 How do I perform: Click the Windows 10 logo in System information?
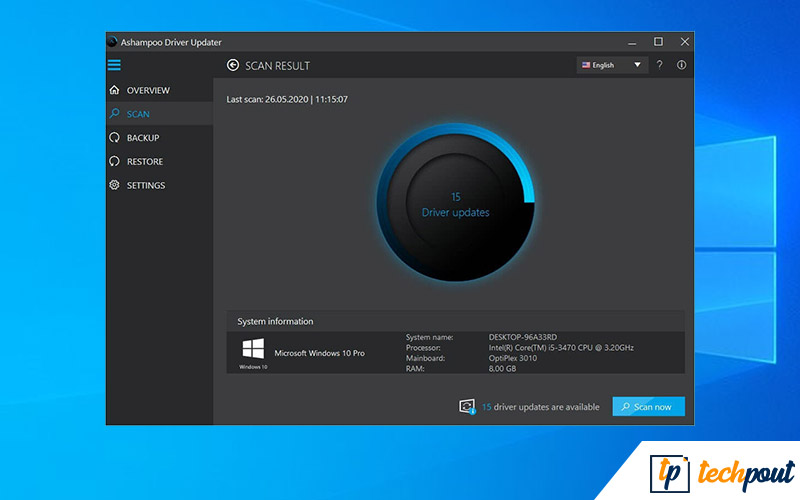253,349
